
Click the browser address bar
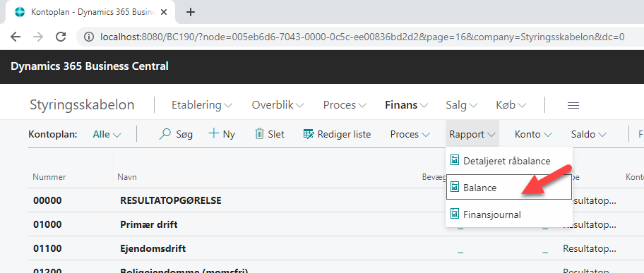coord(362,37)
